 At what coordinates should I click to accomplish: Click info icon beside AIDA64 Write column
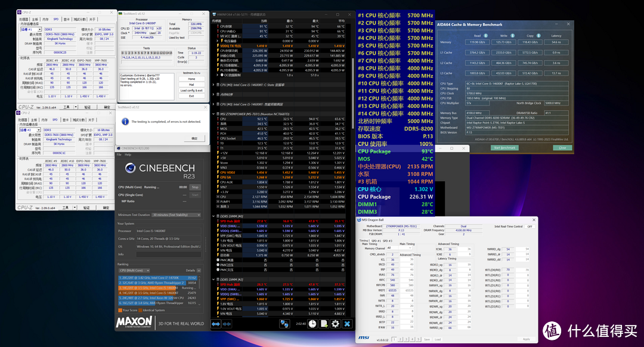tap(513, 36)
